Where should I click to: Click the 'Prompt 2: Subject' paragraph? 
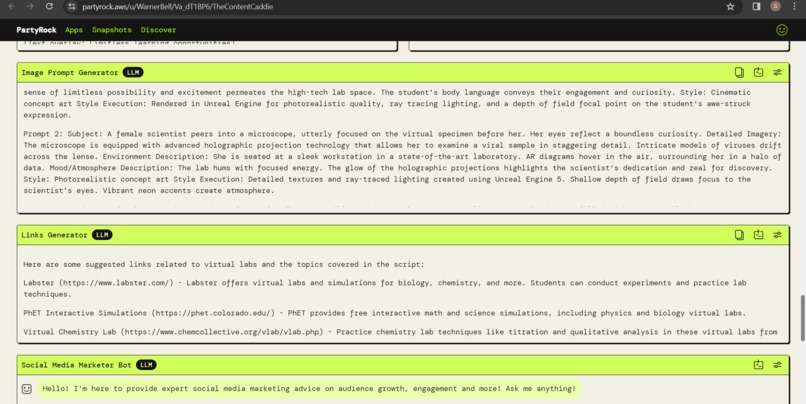pyautogui.click(x=402, y=162)
